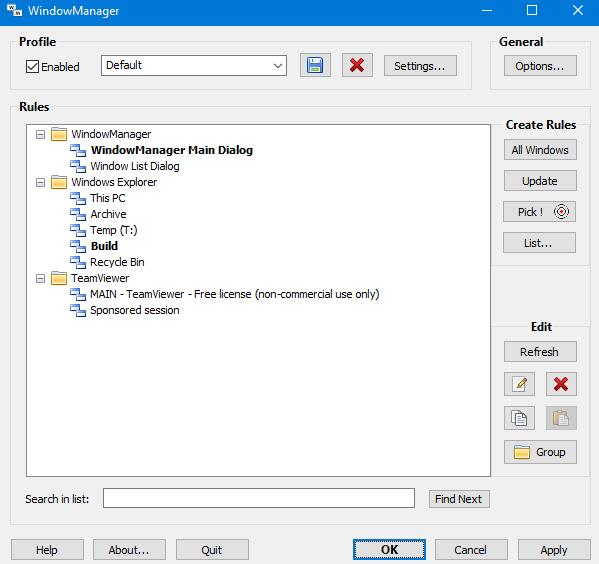Viewport: 599px width, 564px height.
Task: Open profile Settings dialog
Action: point(420,66)
